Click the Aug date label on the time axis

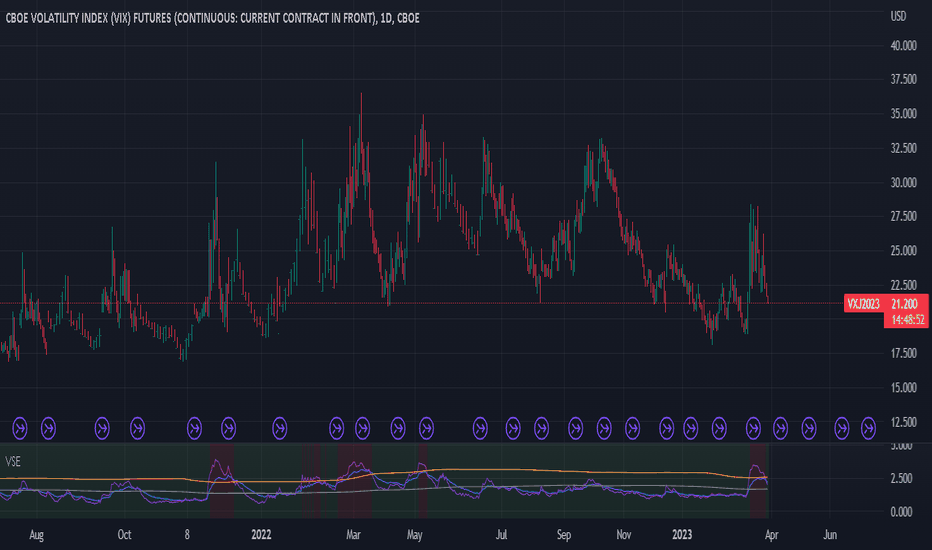point(36,535)
